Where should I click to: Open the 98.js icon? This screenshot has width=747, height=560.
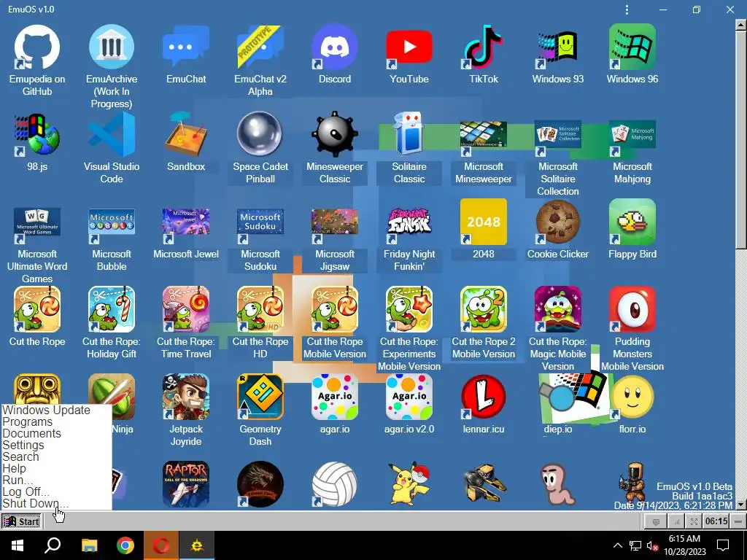point(37,135)
